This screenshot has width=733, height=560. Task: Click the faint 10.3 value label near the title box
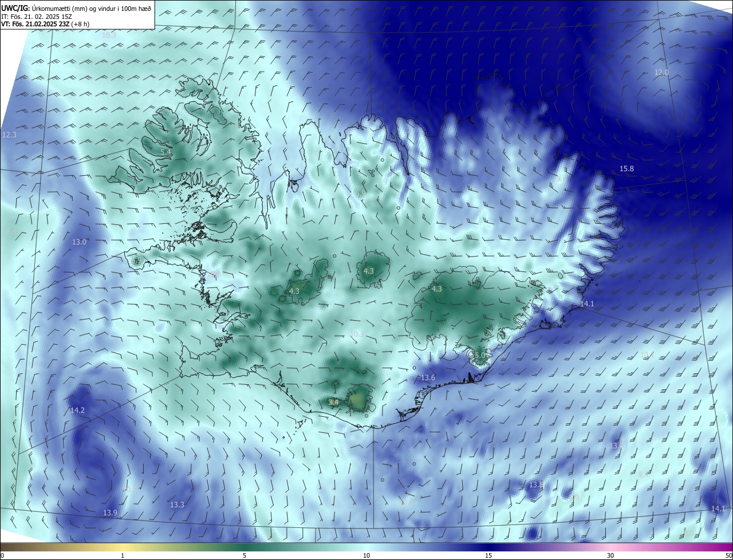[x=109, y=36]
